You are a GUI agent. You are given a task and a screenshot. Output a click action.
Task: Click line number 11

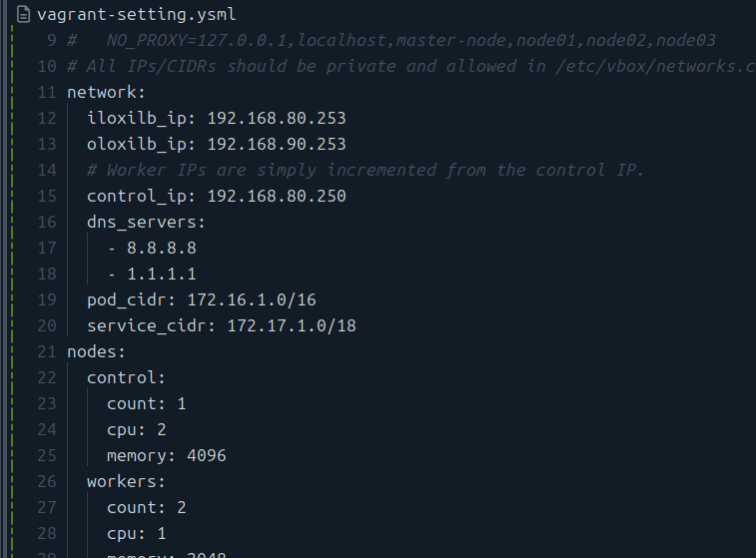pyautogui.click(x=46, y=92)
